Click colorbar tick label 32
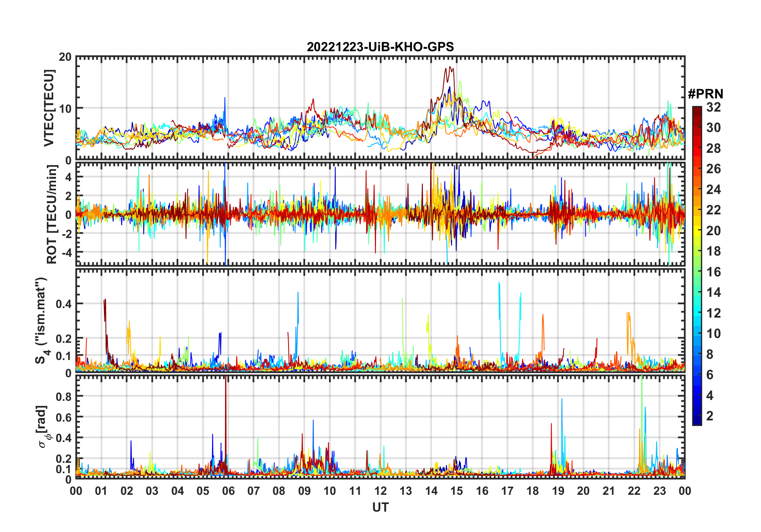Screen dimensions: 761x532 point(713,107)
